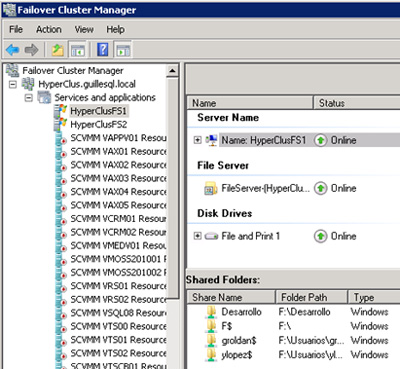Collapse the Services and applications node

tap(29, 98)
